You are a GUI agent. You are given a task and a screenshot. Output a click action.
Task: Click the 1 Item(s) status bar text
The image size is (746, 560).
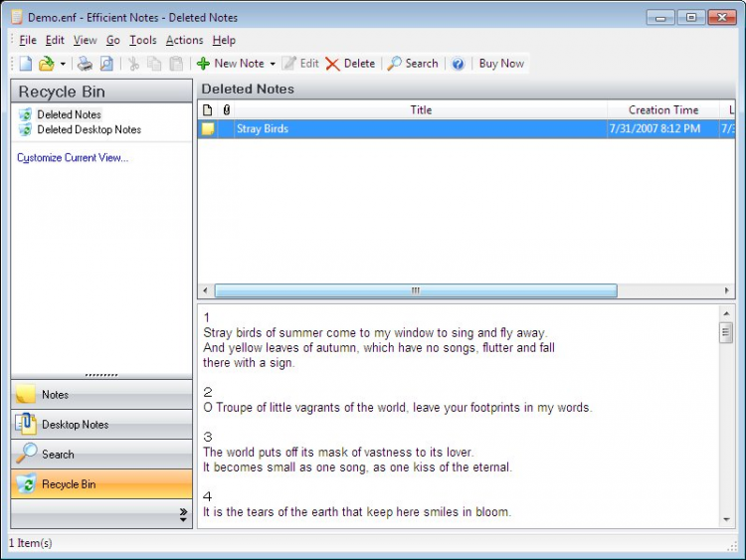pos(31,543)
